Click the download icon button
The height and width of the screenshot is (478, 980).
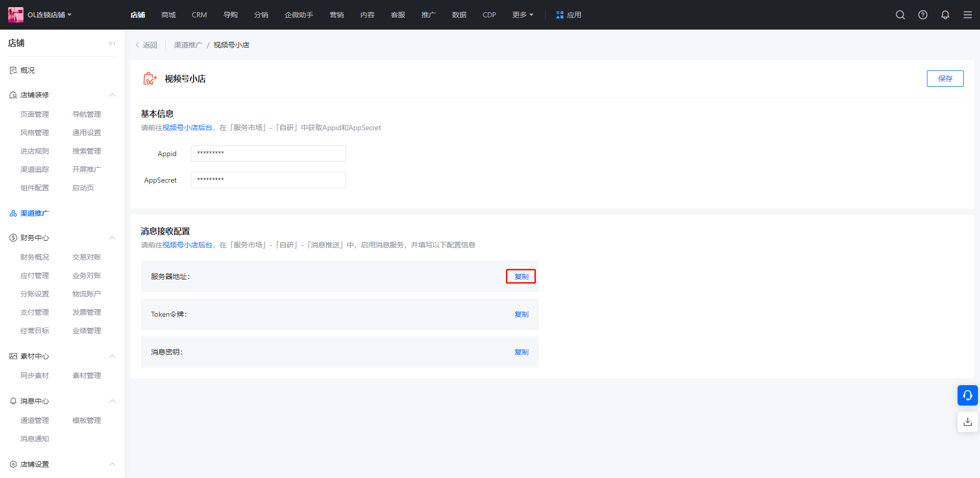tap(968, 422)
